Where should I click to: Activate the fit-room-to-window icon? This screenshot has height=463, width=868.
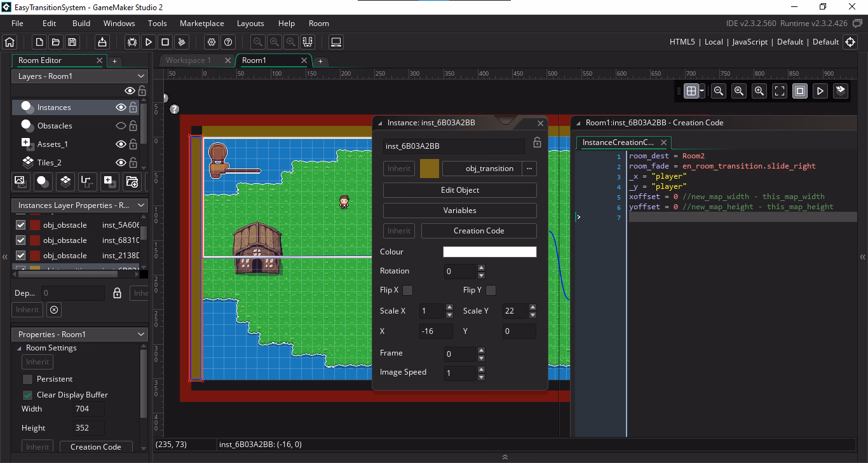tap(779, 90)
